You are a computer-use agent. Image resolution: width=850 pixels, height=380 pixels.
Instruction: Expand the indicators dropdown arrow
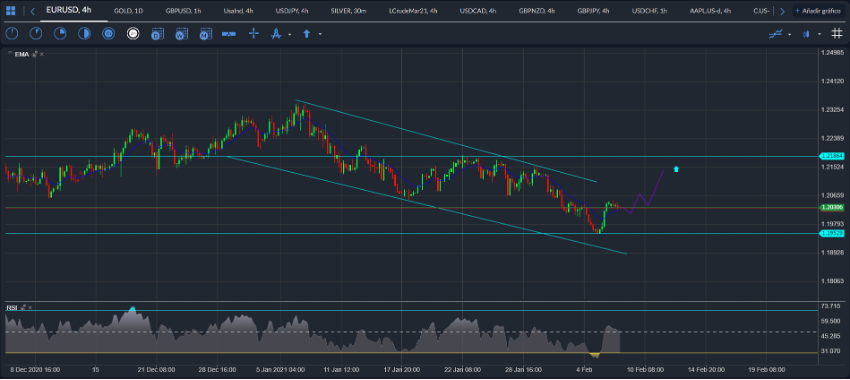click(x=789, y=34)
